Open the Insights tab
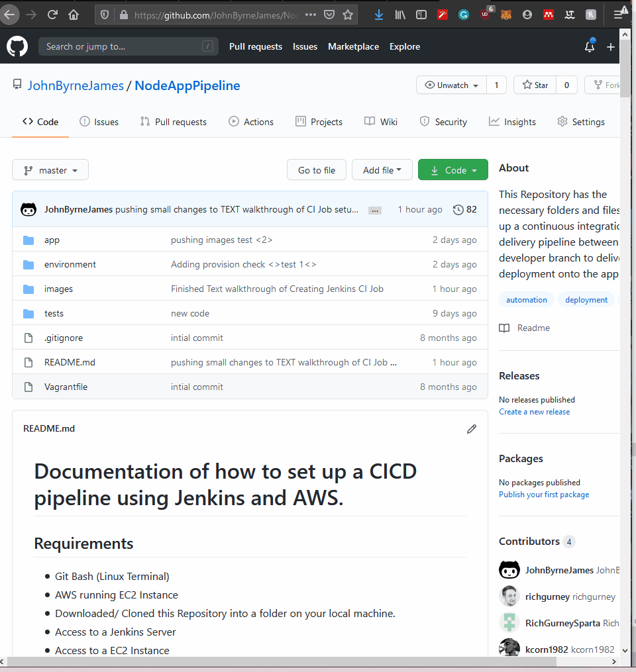 (513, 122)
